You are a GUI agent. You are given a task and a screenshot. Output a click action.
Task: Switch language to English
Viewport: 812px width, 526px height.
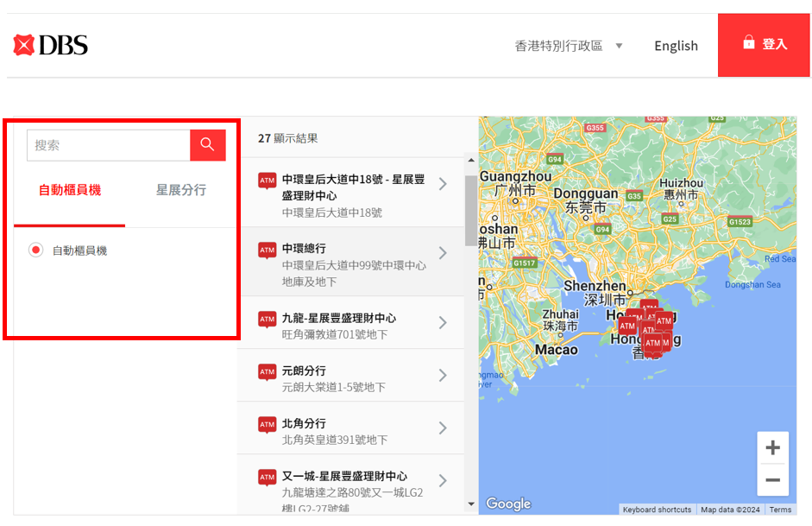tap(676, 46)
